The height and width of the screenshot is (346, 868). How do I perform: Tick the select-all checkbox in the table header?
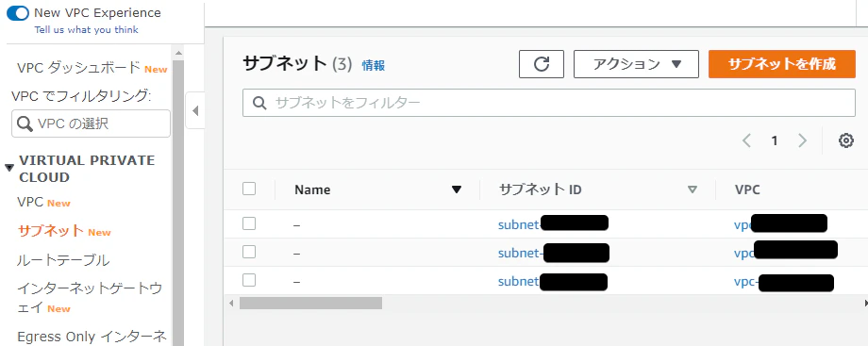(249, 189)
